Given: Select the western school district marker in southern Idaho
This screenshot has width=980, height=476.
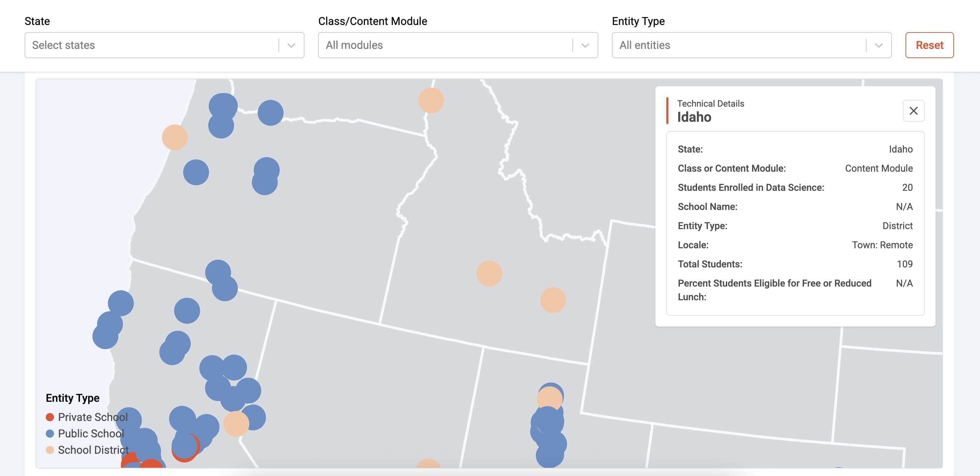Looking at the screenshot, I should point(489,274).
